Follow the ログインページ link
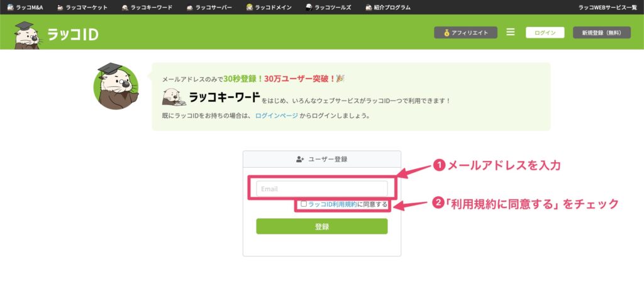 pos(277,116)
